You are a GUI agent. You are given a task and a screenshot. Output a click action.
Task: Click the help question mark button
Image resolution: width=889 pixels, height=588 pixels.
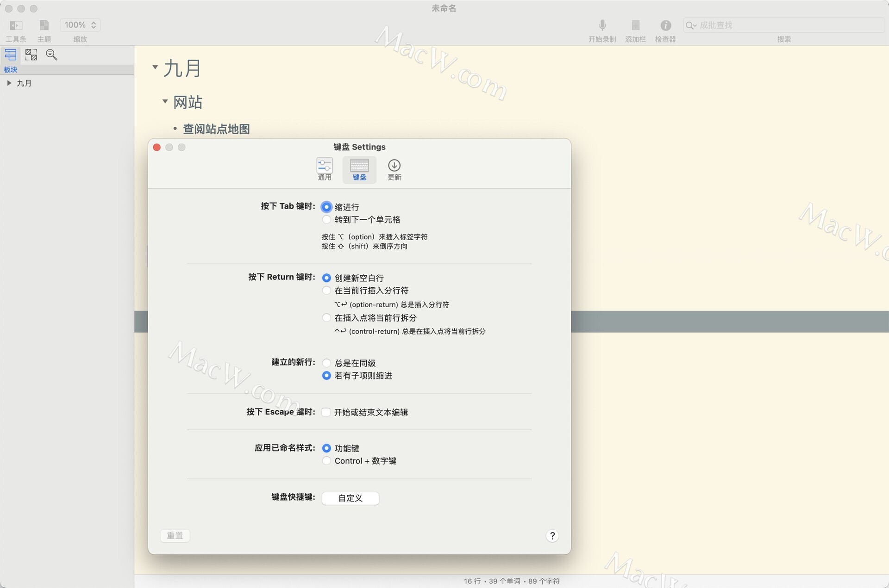pos(552,536)
